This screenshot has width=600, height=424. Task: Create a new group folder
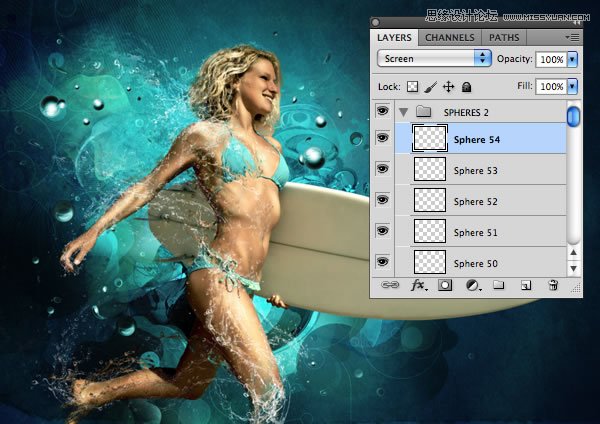click(499, 285)
